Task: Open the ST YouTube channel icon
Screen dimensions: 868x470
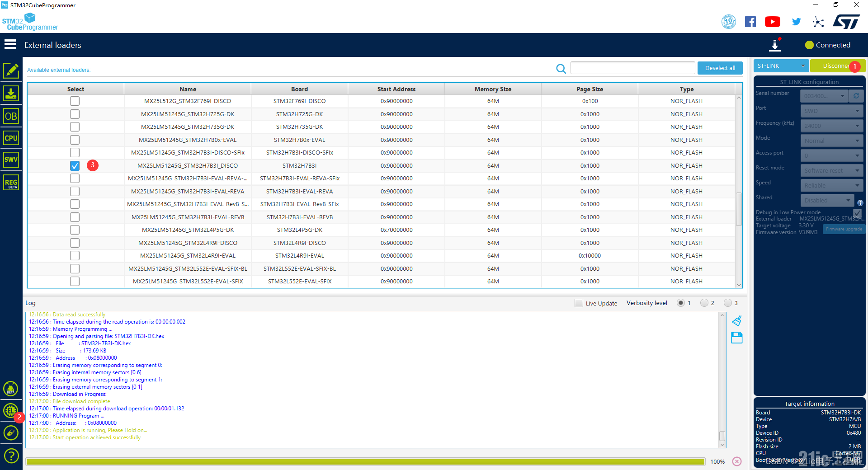Action: [x=773, y=22]
